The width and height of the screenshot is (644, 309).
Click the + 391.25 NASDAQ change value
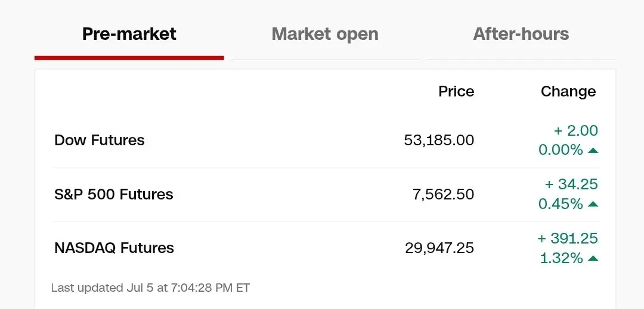pos(568,239)
